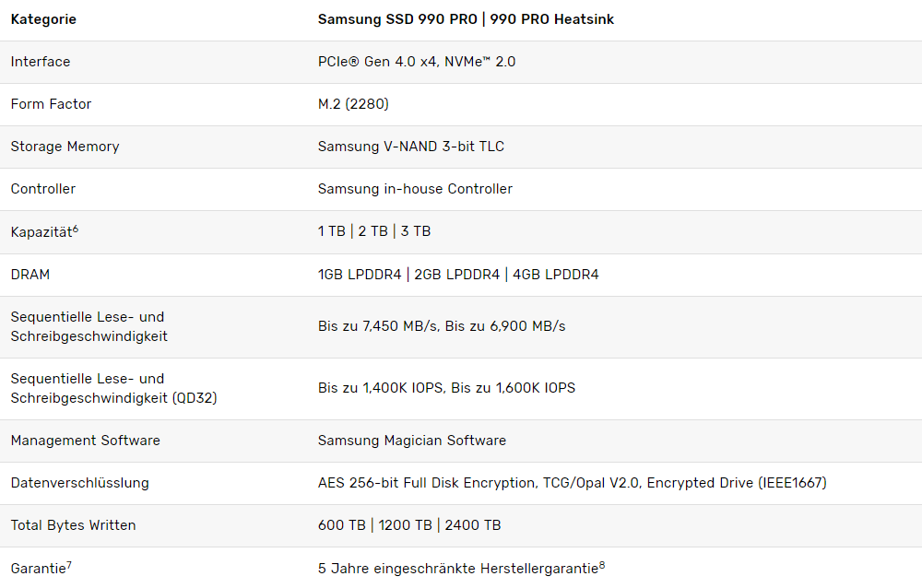Click the Samsung in-house Controller text
Image resolution: width=922 pixels, height=588 pixels.
coord(415,189)
